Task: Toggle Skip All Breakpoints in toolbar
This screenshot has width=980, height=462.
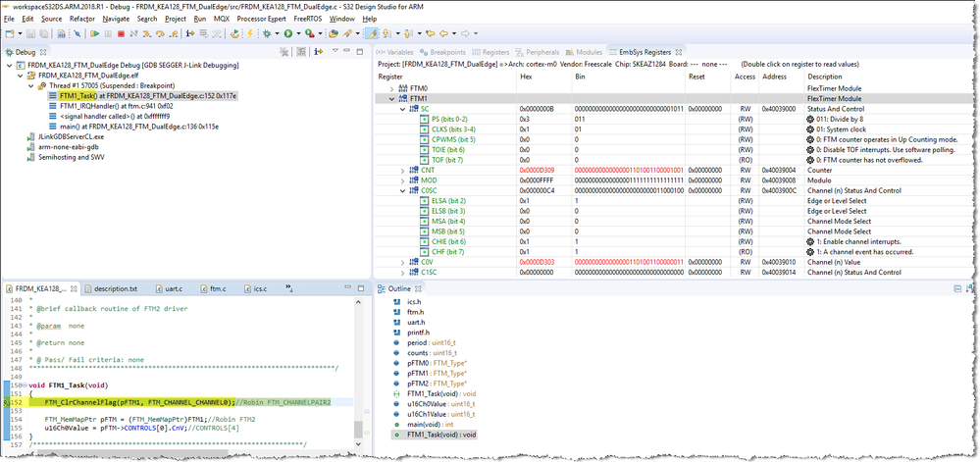Action: (x=77, y=33)
